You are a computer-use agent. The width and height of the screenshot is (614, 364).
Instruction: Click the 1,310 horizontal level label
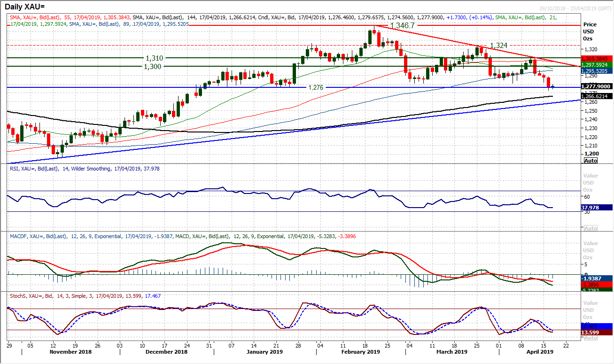pyautogui.click(x=154, y=58)
